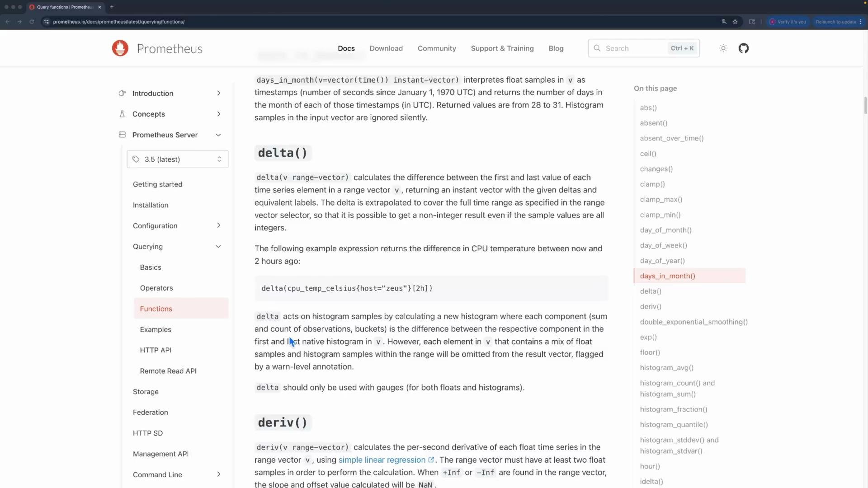Viewport: 868px width, 488px height.
Task: Toggle the light/dark theme sun icon
Action: [723, 48]
